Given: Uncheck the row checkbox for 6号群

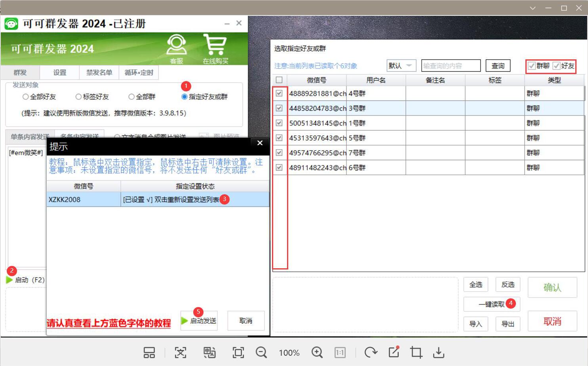Looking at the screenshot, I should coord(279,167).
